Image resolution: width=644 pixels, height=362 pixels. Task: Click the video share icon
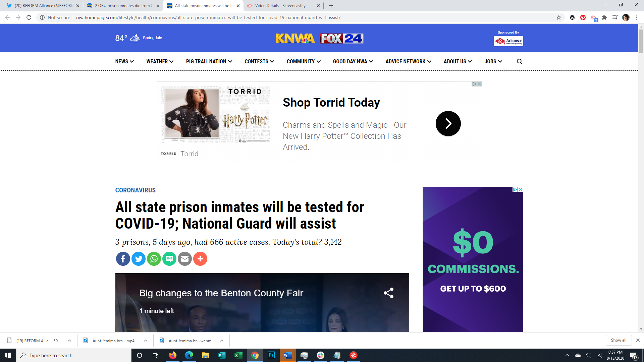pos(388,293)
